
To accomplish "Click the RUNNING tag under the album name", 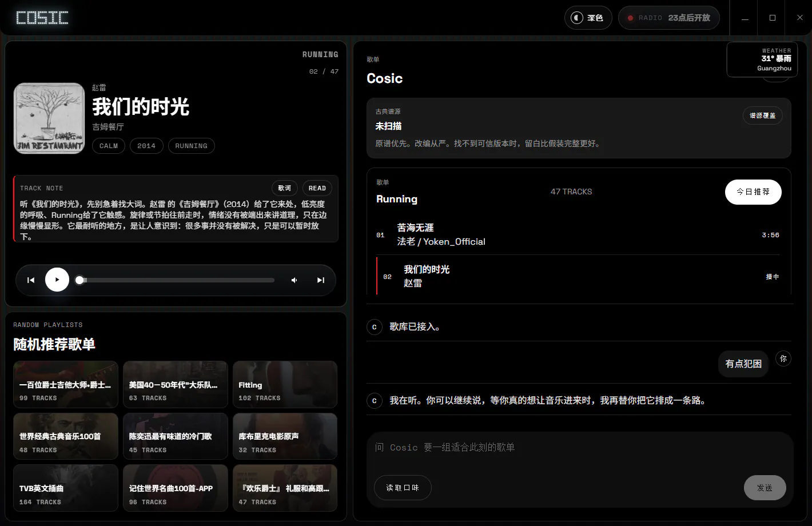I will [x=192, y=146].
